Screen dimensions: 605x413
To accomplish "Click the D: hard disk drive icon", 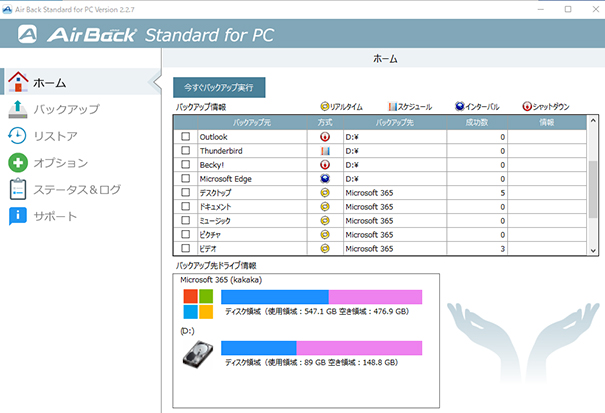I will [198, 354].
